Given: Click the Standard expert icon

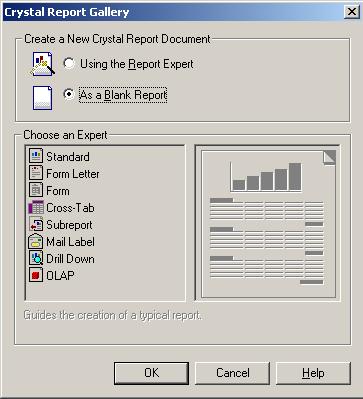Looking at the screenshot, I should click(36, 156).
